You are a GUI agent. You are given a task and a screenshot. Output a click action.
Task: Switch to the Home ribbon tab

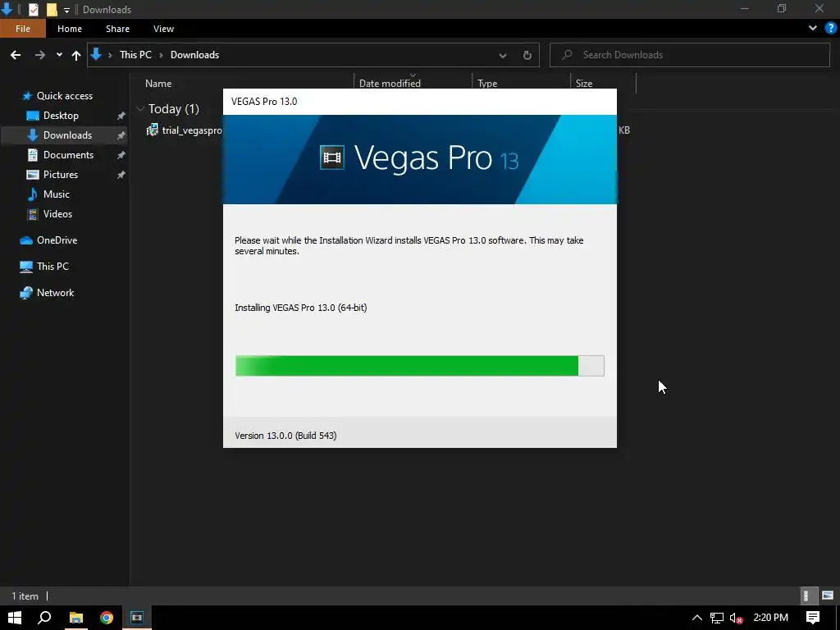(70, 29)
